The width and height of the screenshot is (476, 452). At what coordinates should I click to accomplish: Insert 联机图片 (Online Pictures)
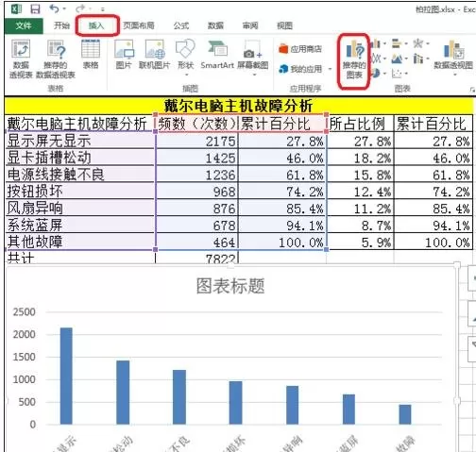[x=154, y=54]
